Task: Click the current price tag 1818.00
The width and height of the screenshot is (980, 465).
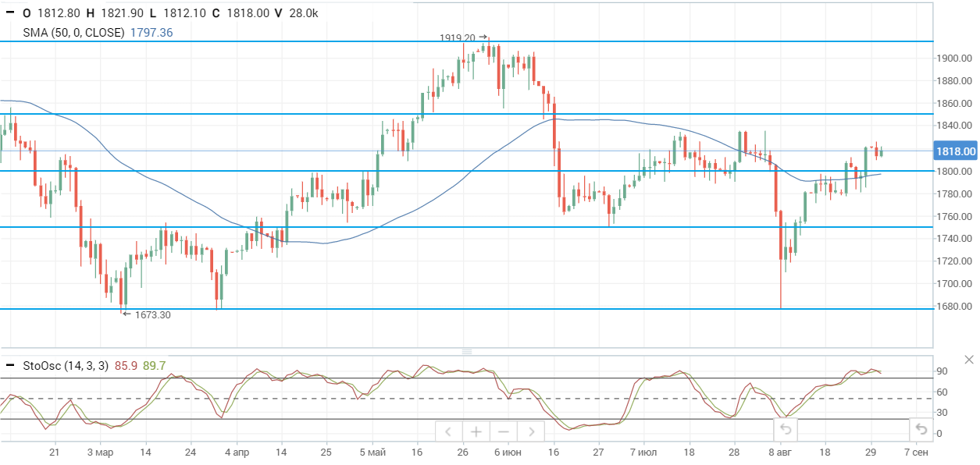Action: [957, 151]
